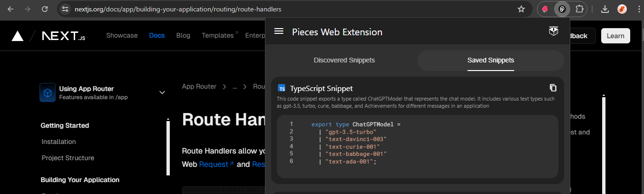Viewport: 644px width, 194px height.
Task: Click the "text-davinci-003" code line
Action: (353, 139)
